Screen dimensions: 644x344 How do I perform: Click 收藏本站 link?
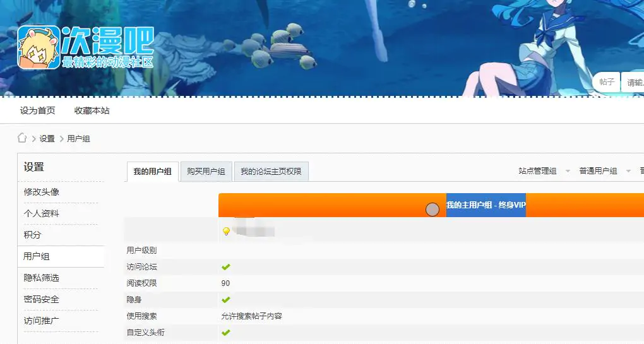pos(92,110)
